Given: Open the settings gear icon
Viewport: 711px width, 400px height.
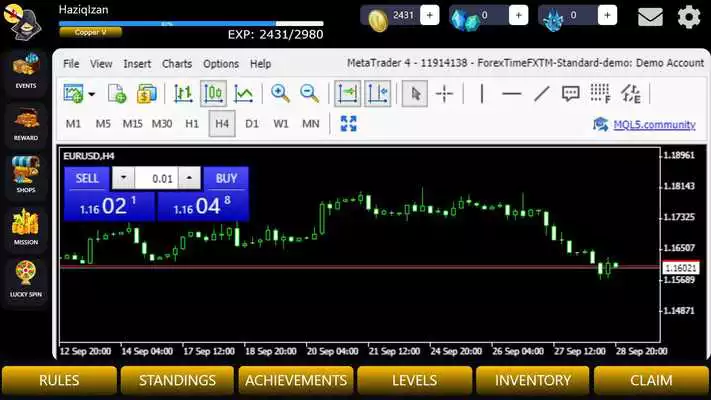Looking at the screenshot, I should (688, 17).
